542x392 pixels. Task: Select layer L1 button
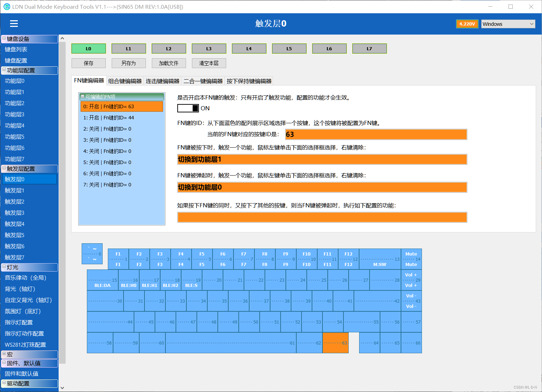(x=129, y=49)
